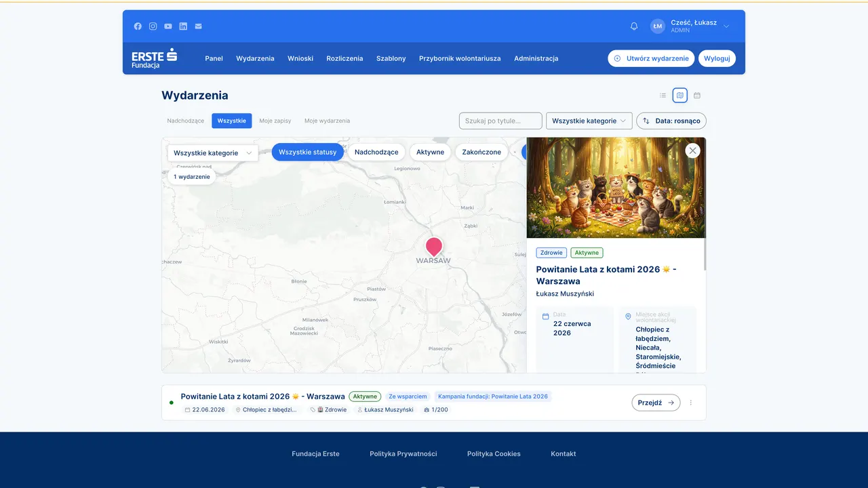
Task: Select the Moje zapisy tab
Action: point(275,121)
